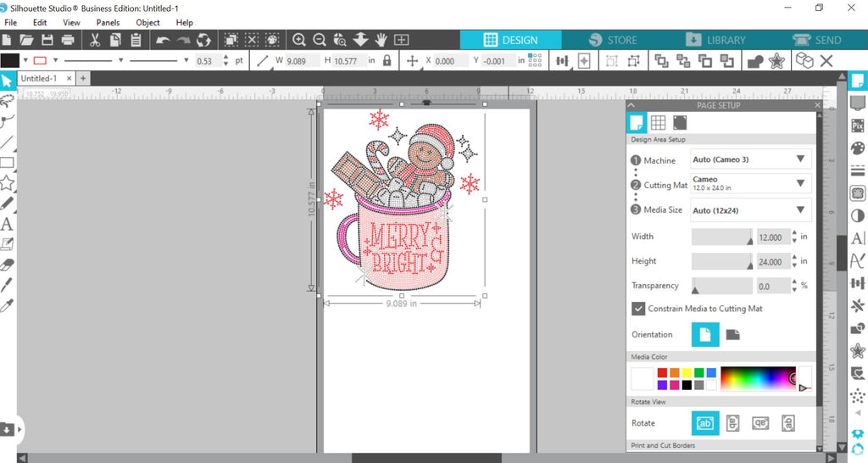
Task: Toggle the lock aspect ratio padlock
Action: (x=387, y=60)
